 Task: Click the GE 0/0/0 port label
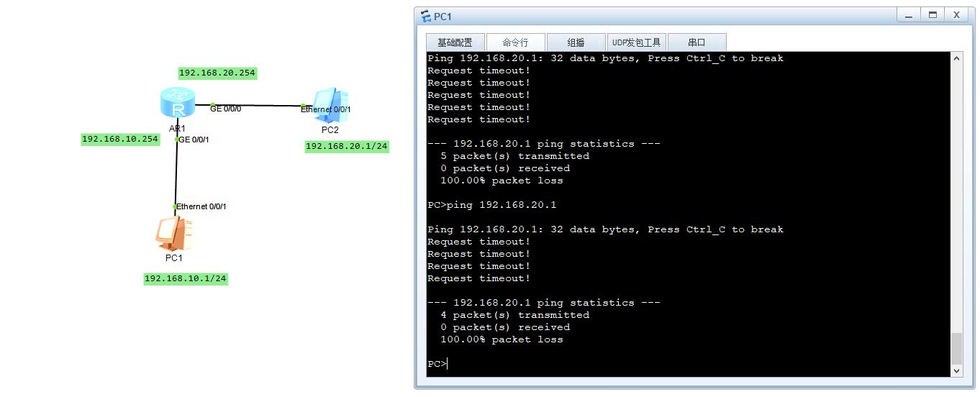[226, 109]
